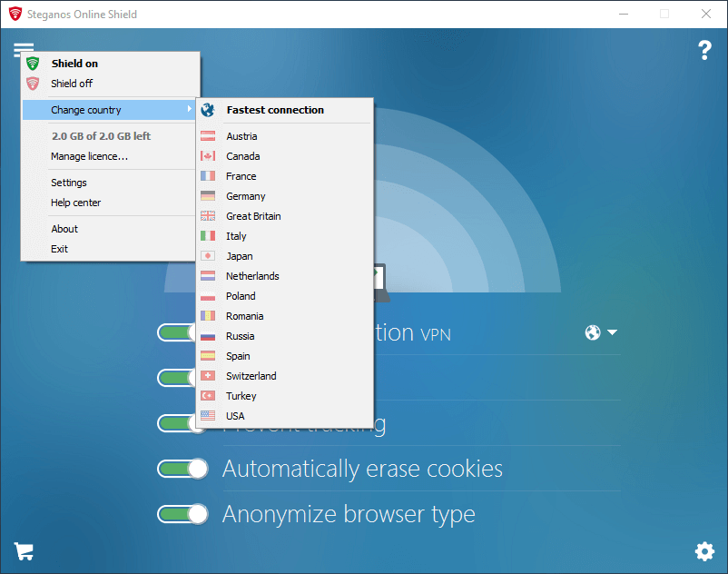Viewport: 728px width, 574px height.
Task: Toggle the second switch below VPN
Action: pyautogui.click(x=176, y=378)
